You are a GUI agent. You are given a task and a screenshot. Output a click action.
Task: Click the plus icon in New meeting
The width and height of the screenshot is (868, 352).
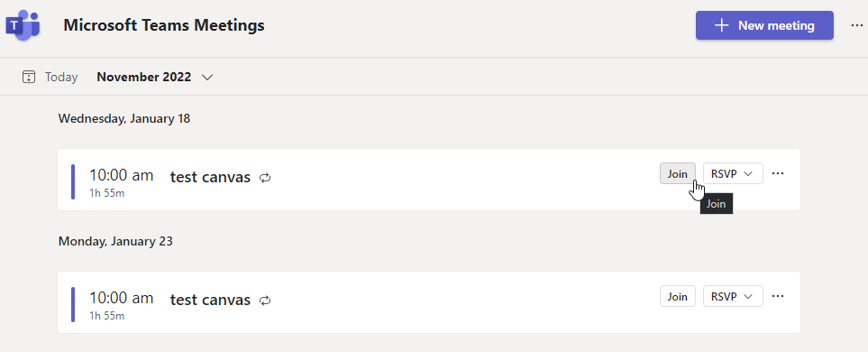(721, 25)
